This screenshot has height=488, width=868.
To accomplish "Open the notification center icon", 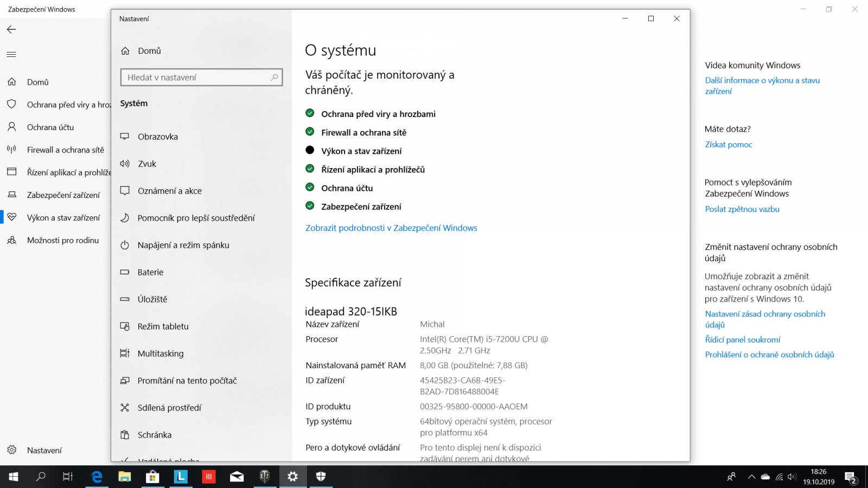I will coord(851,477).
